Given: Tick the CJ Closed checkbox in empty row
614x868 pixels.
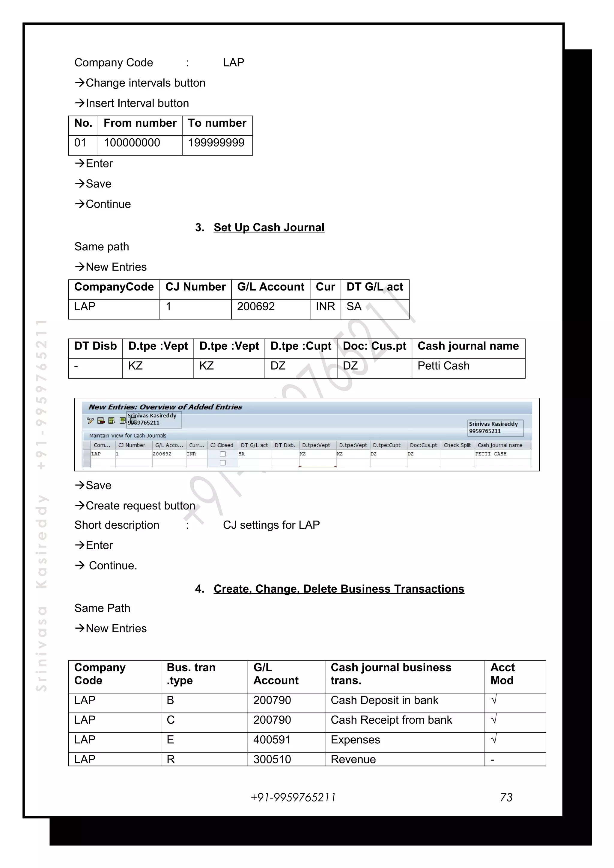Looking at the screenshot, I should (223, 463).
